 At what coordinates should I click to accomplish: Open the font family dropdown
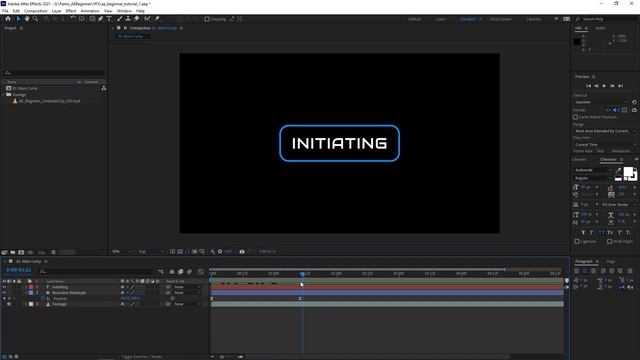pyautogui.click(x=593, y=170)
